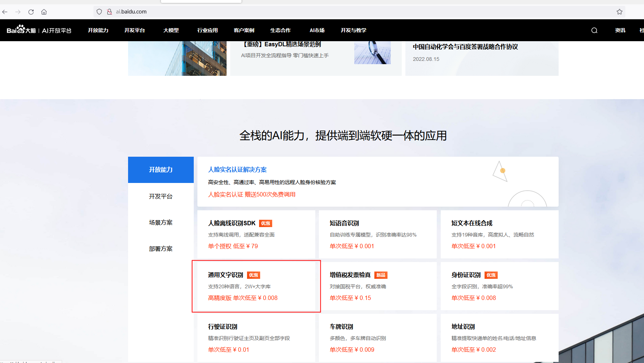Viewport: 644px width, 363px height.
Task: Click price text 单次低至 ¥ 0.15
Action: tap(350, 298)
